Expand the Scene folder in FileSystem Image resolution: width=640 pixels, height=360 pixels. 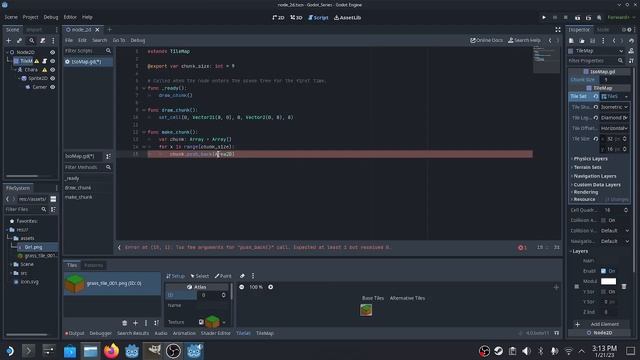pyautogui.click(x=11, y=264)
